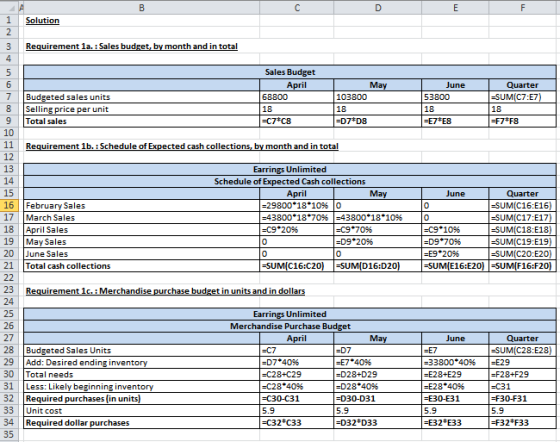Select April units cell 68800
This screenshot has width=560, height=442.
297,97
